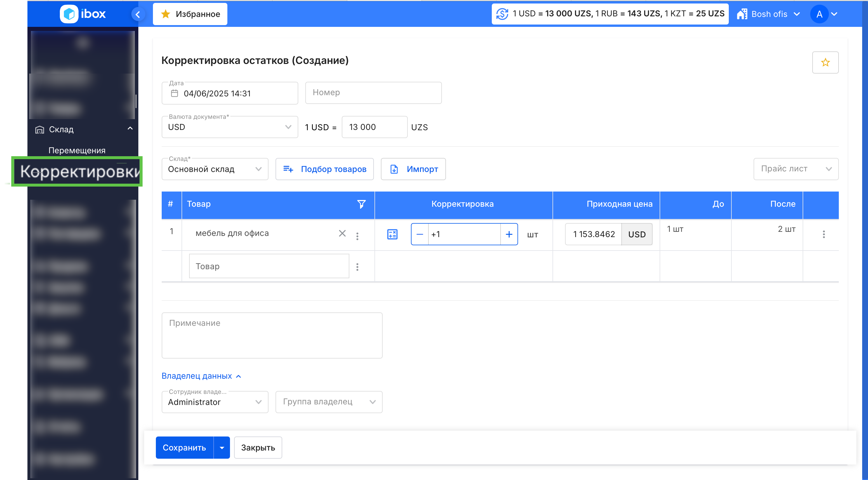The image size is (868, 480).
Task: Open the calculator icon in Корректировка column
Action: (x=392, y=234)
